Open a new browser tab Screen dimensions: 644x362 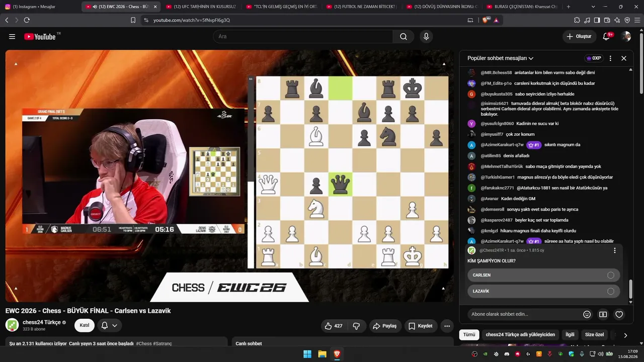[x=569, y=7]
